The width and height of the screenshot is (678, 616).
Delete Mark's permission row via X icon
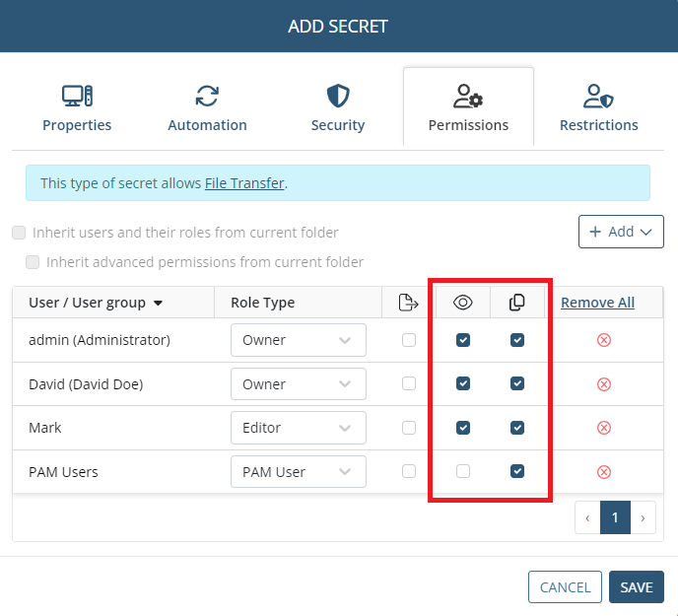pyautogui.click(x=604, y=428)
